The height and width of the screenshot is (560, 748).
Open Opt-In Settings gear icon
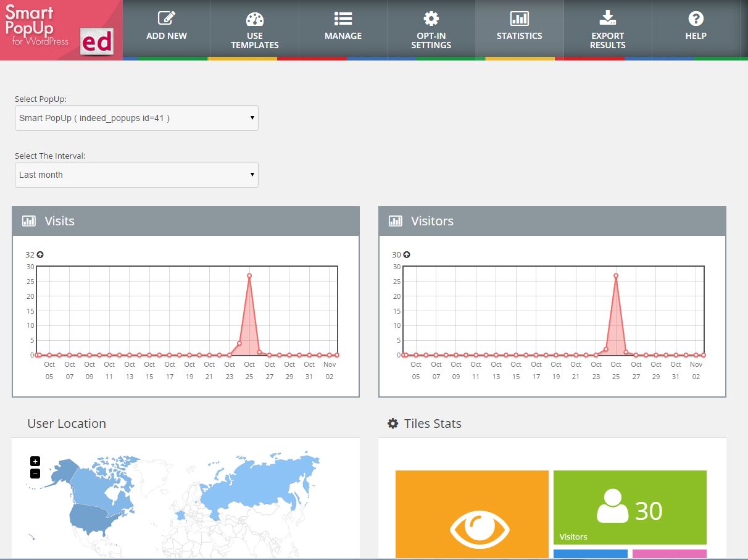tap(431, 19)
